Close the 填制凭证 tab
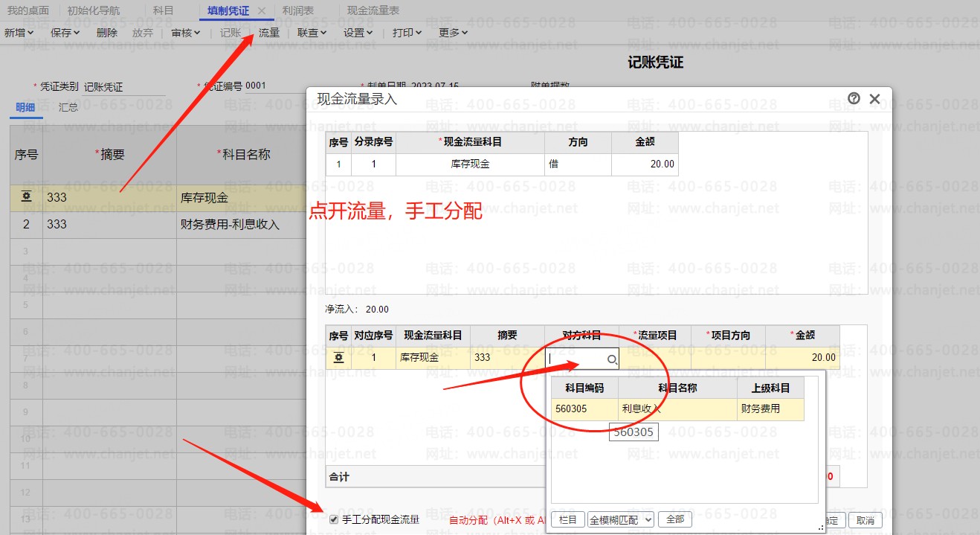980x535 pixels. coord(261,11)
